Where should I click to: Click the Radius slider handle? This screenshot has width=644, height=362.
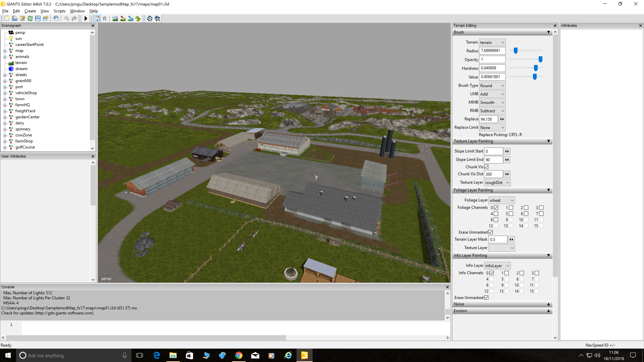coord(516,51)
